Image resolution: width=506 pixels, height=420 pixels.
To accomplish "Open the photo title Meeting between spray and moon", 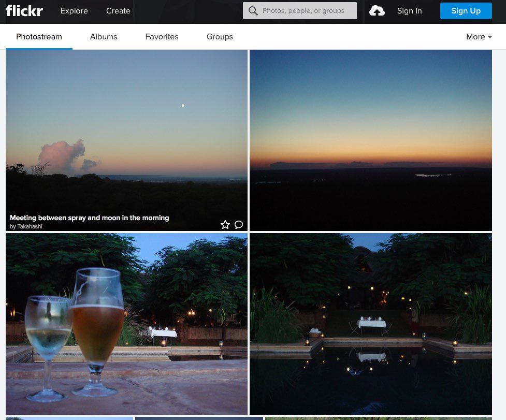I will (90, 218).
